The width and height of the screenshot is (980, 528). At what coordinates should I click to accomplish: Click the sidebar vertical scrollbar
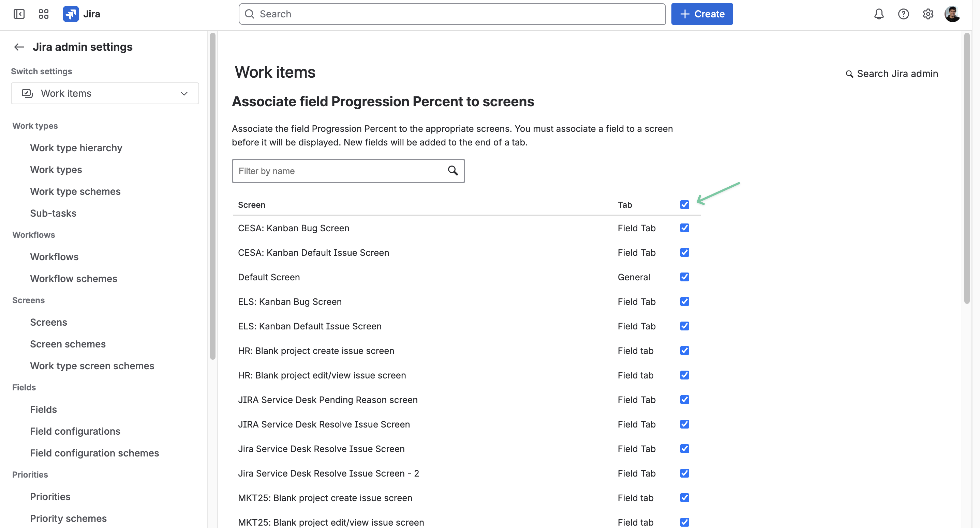point(213,196)
